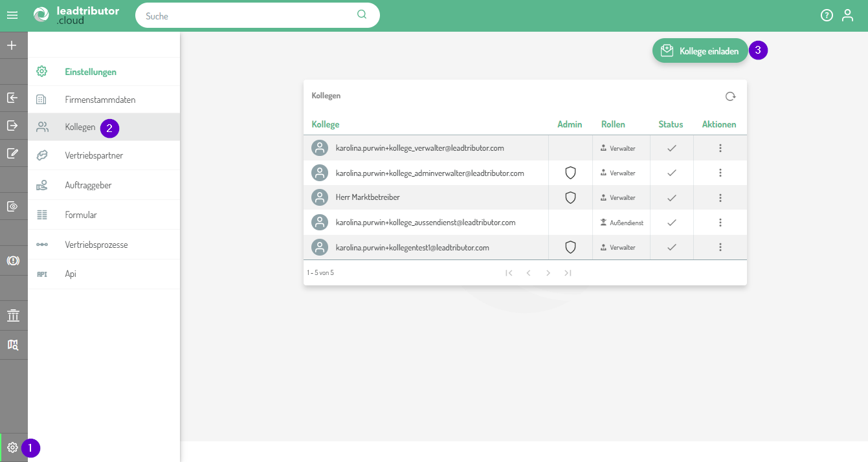
Task: Open Vertriebsprozesse settings entry
Action: tap(96, 245)
